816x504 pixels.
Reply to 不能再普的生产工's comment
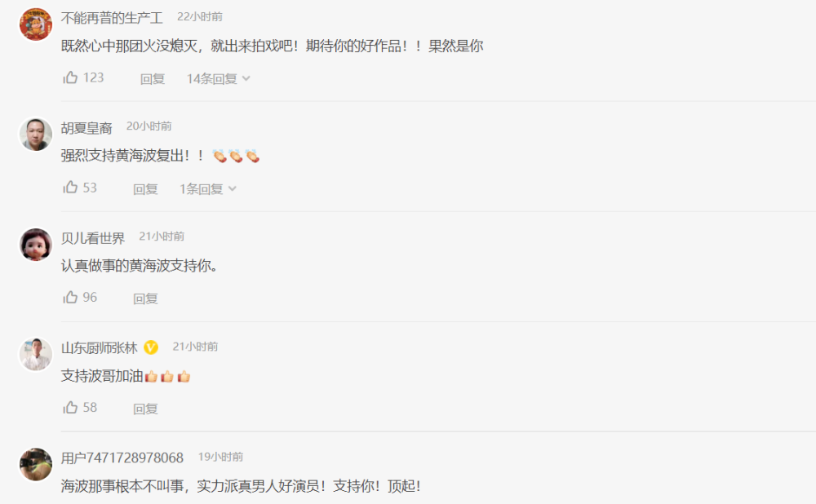coord(153,78)
